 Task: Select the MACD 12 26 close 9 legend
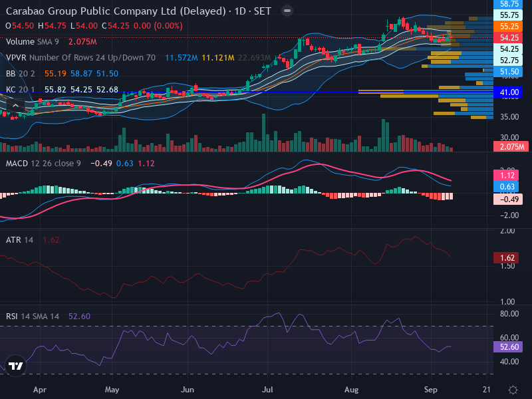point(43,164)
